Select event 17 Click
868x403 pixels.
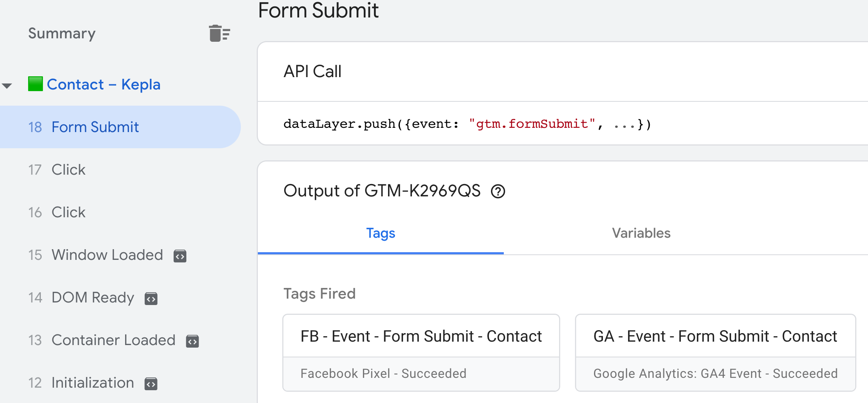68,170
